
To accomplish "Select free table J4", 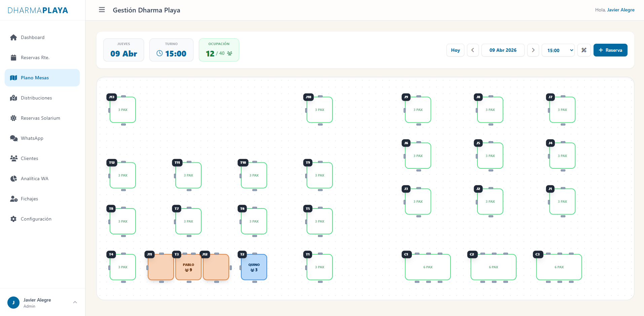I will 562,156.
